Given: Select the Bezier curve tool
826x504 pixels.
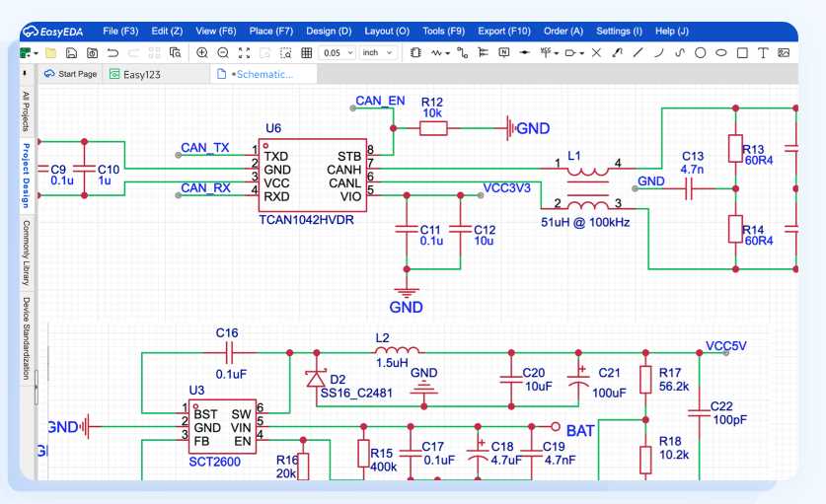Looking at the screenshot, I should [680, 52].
